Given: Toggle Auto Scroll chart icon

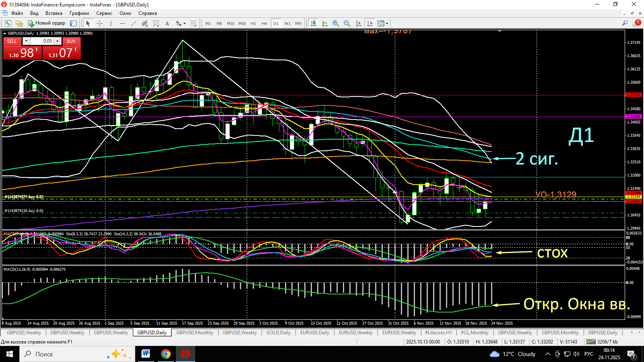Looking at the screenshot, I should (x=358, y=23).
